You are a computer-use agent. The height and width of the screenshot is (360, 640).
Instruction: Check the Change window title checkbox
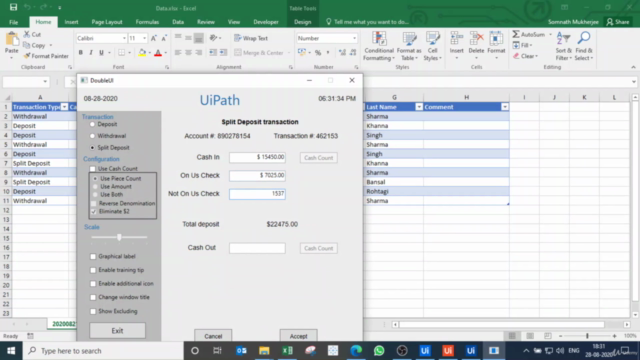click(x=93, y=297)
